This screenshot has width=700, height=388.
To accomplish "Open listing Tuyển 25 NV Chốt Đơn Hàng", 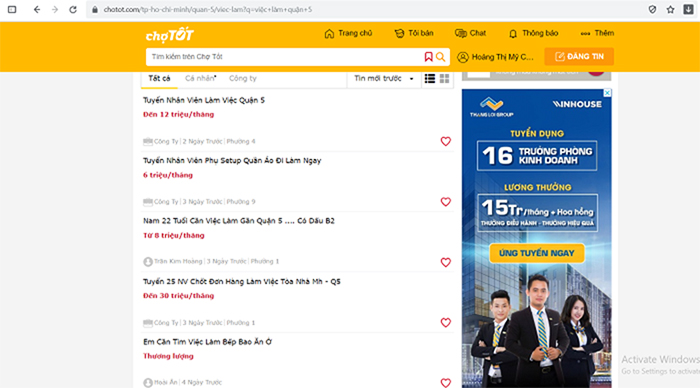I will [242, 281].
